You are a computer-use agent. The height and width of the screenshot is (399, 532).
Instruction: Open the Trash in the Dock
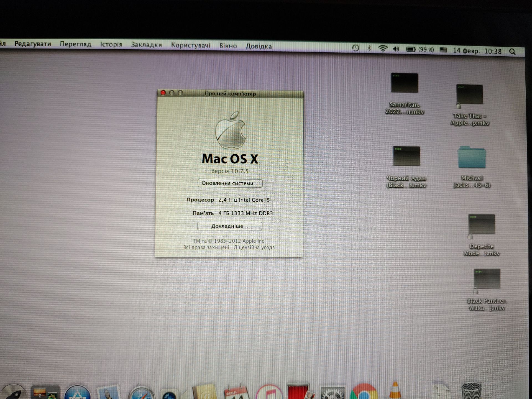pos(471,391)
